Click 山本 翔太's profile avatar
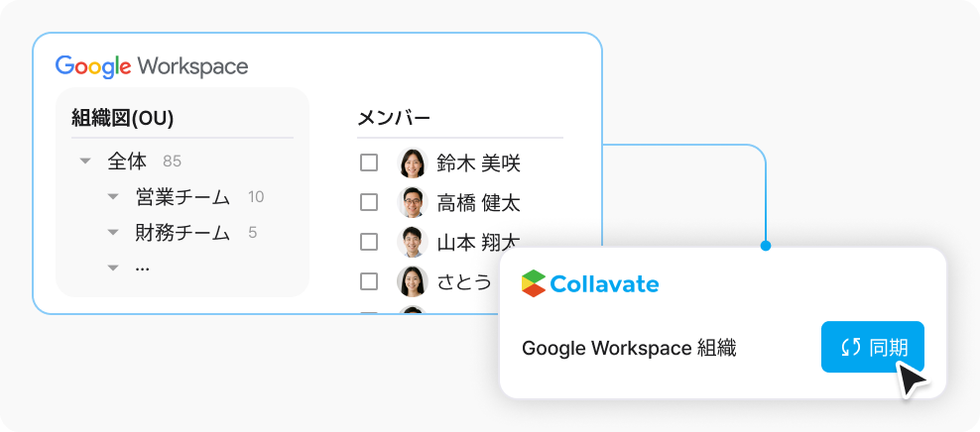Image resolution: width=980 pixels, height=432 pixels. (413, 242)
